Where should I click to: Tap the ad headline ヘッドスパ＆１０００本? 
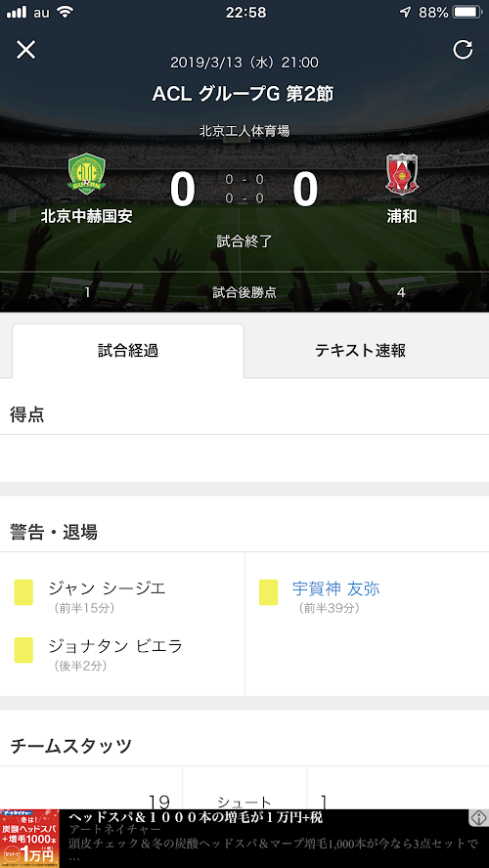[196, 817]
